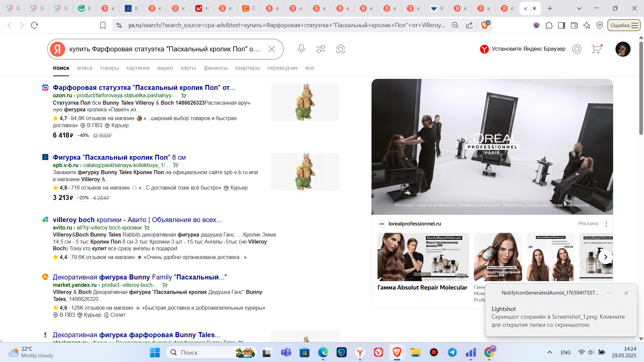The height and width of the screenshot is (362, 644).
Task: Open the переводчик search tab
Action: [x=283, y=68]
